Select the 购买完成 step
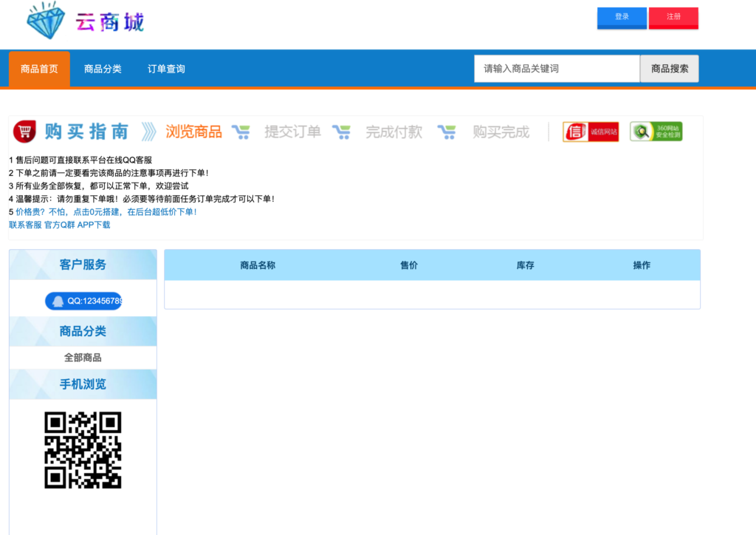Viewport: 756px width, 535px height. point(501,132)
